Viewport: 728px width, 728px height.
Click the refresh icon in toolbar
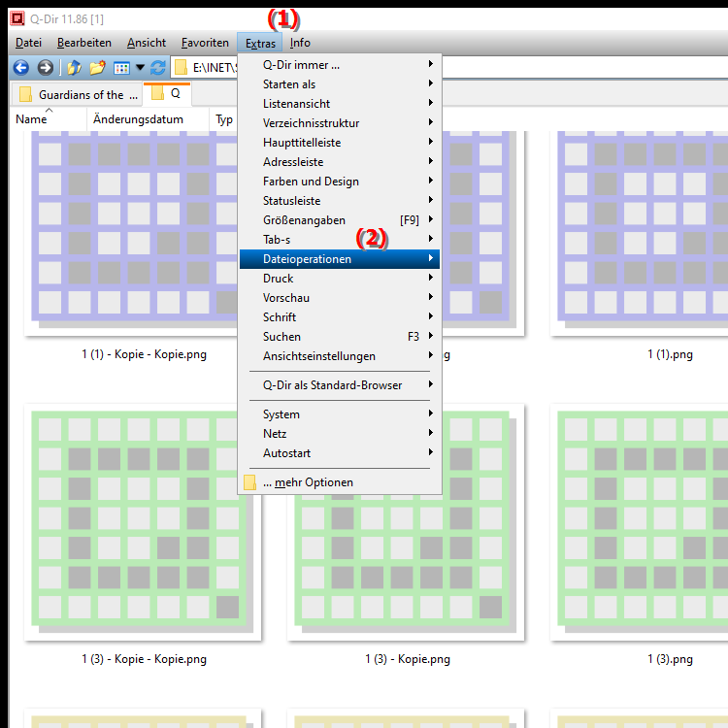[x=158, y=68]
